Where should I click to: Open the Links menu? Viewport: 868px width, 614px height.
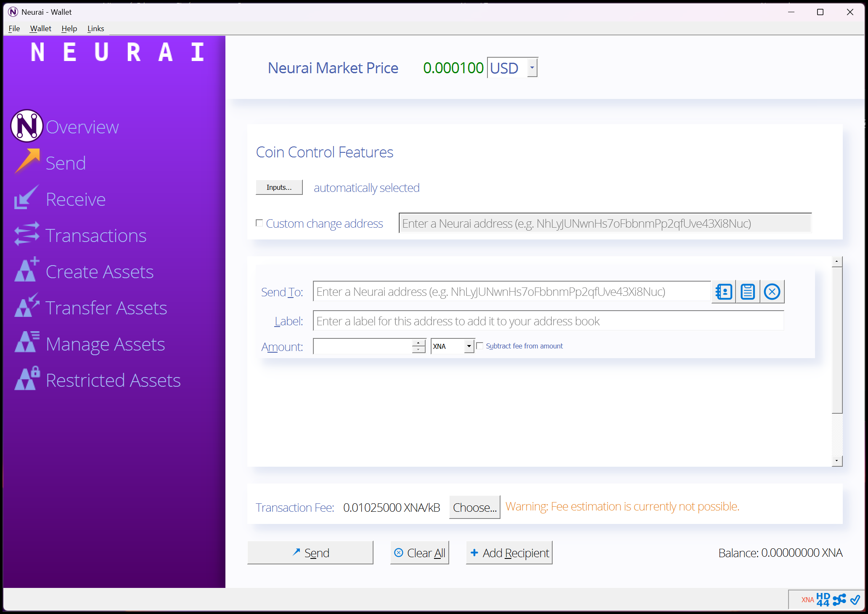pos(95,28)
